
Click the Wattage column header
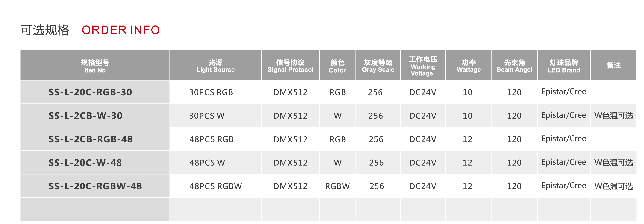[x=469, y=66]
